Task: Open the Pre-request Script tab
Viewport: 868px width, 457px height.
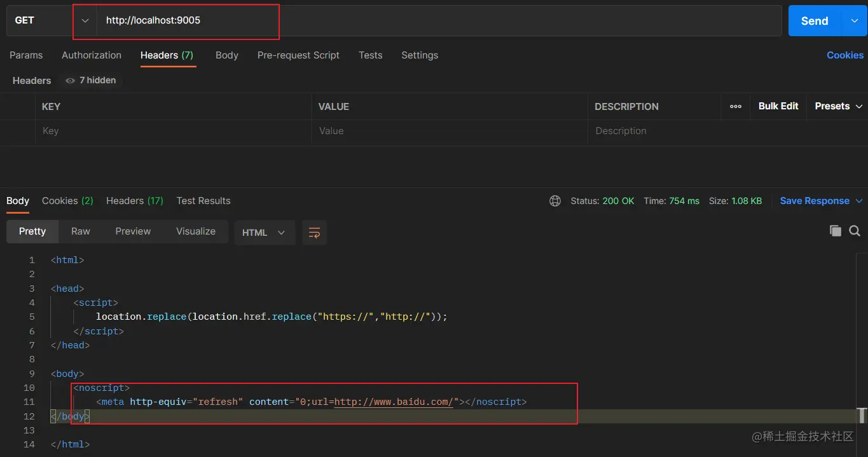Action: point(298,55)
